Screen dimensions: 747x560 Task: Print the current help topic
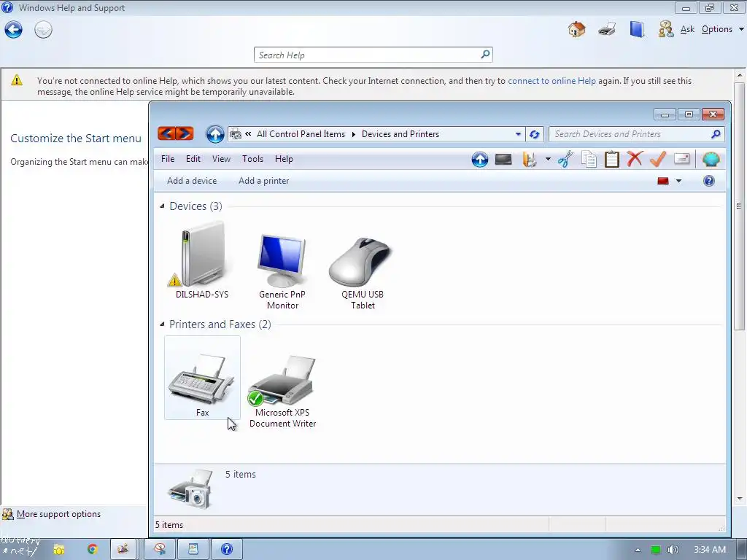[607, 29]
